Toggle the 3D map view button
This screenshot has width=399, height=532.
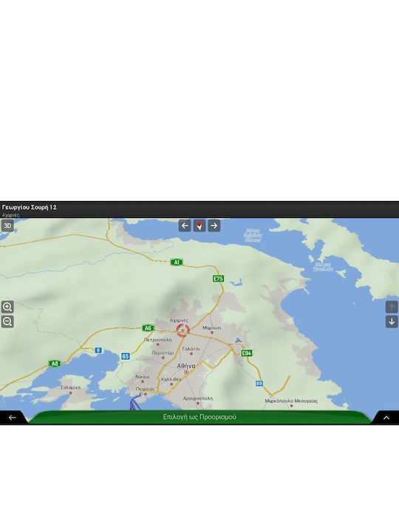click(x=7, y=225)
